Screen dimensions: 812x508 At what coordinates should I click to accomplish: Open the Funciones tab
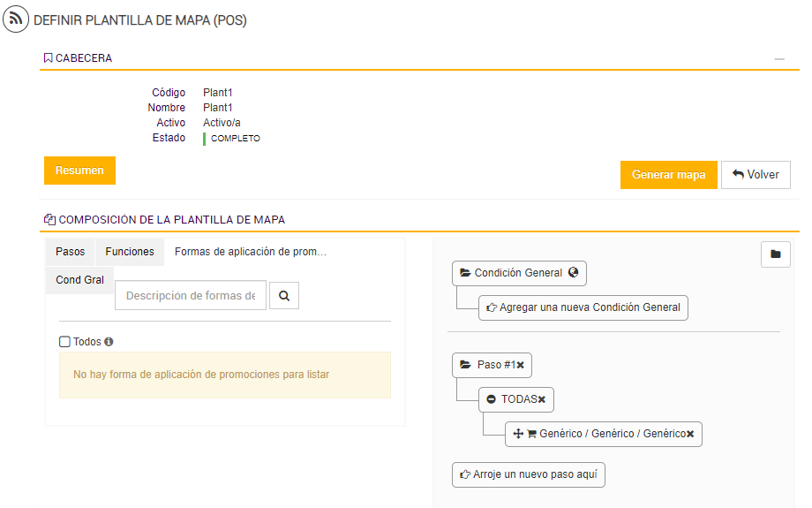130,252
